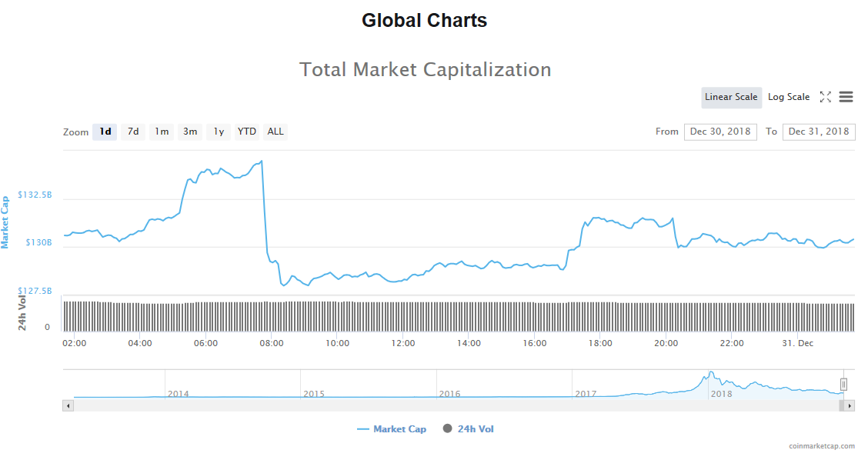Toggle Market Cap series in legend
Viewport: 868px width, 460px height.
pos(392,429)
